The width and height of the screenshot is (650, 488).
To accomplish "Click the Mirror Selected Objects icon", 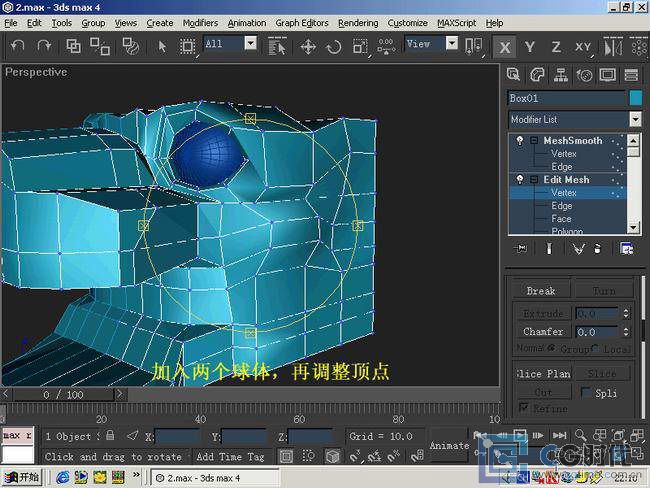I will tap(613, 47).
